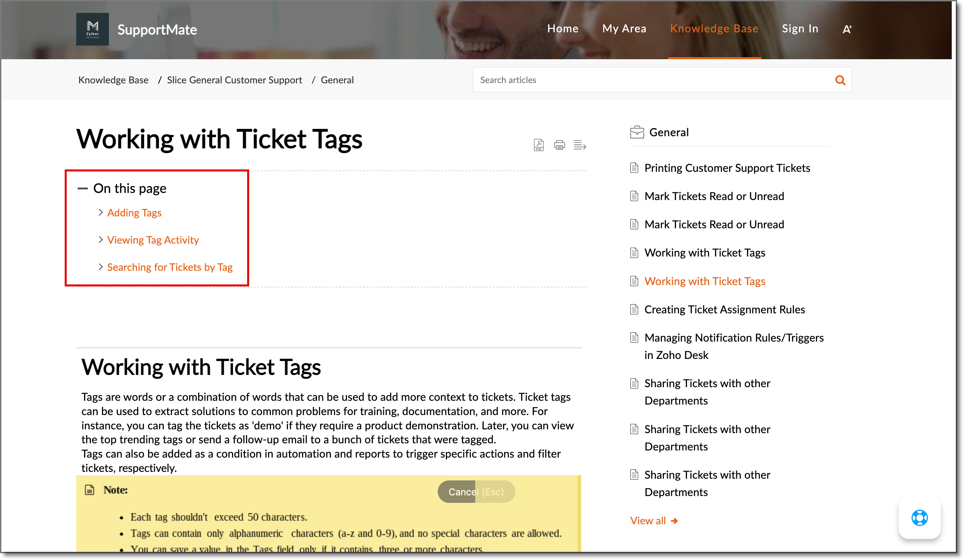Click Knowledge Base breadcrumb link
964x560 pixels.
[113, 80]
